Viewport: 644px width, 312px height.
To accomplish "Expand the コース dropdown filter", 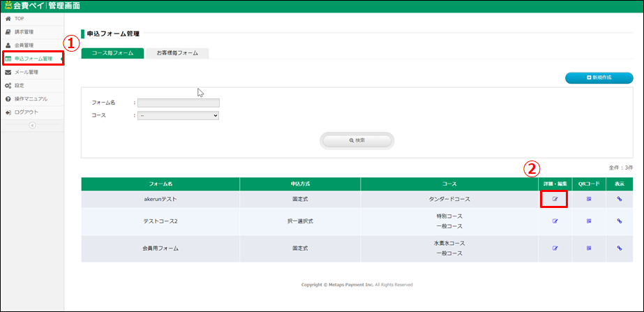I will click(178, 115).
